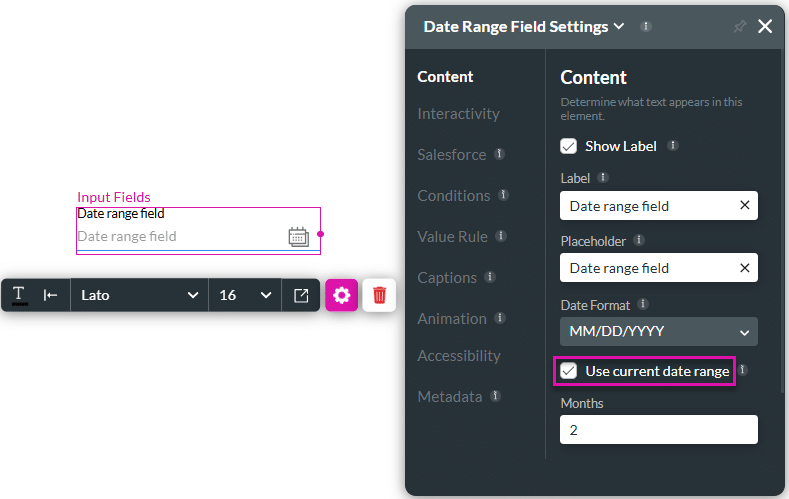Open the Lato font dropdown

pyautogui.click(x=139, y=295)
